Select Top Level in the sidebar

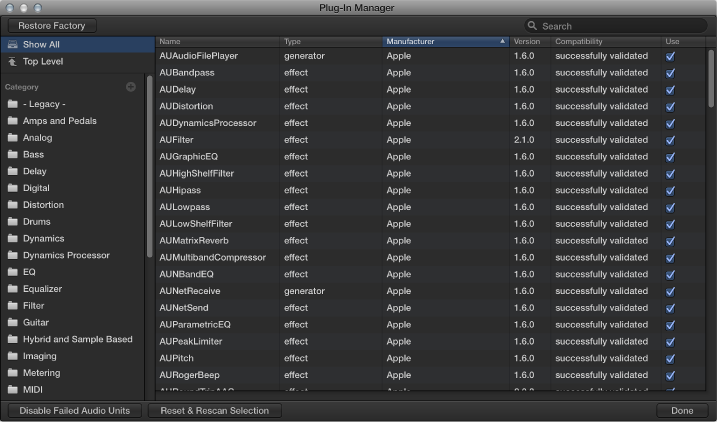78,61
